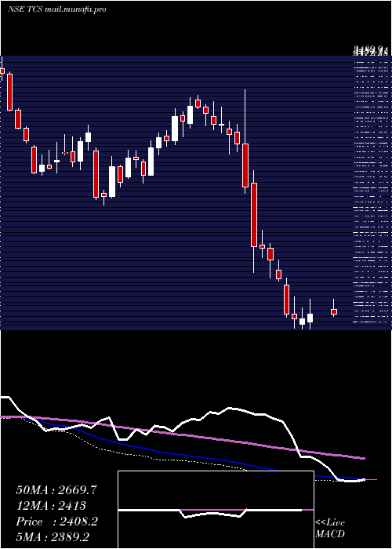This screenshot has width=392, height=549.
Task: Click inside the MACD inset chart box
Action: (216, 510)
